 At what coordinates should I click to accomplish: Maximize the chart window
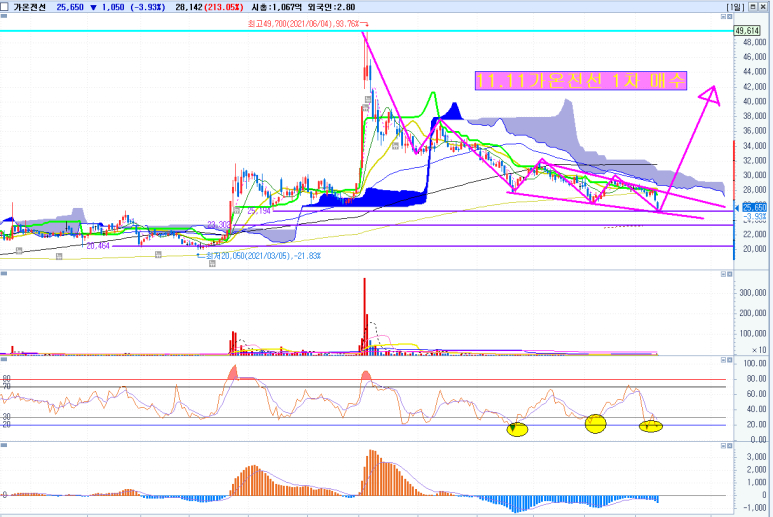point(753,6)
